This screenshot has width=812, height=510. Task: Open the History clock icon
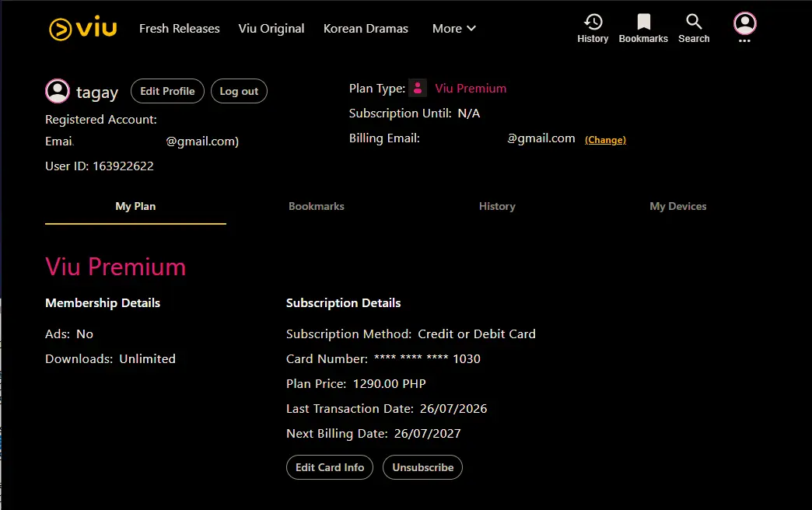(x=593, y=22)
